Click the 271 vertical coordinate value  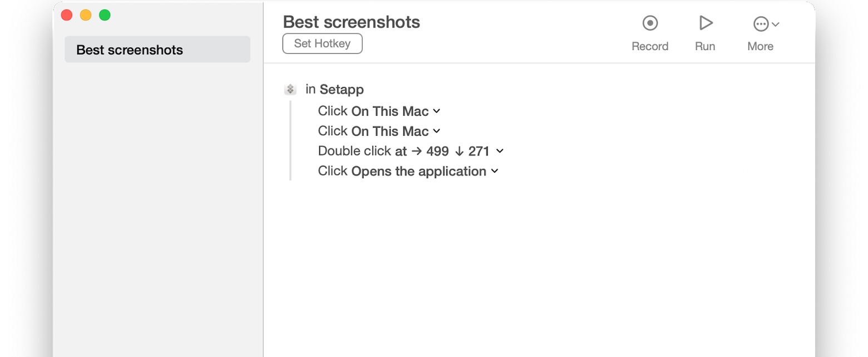(479, 151)
